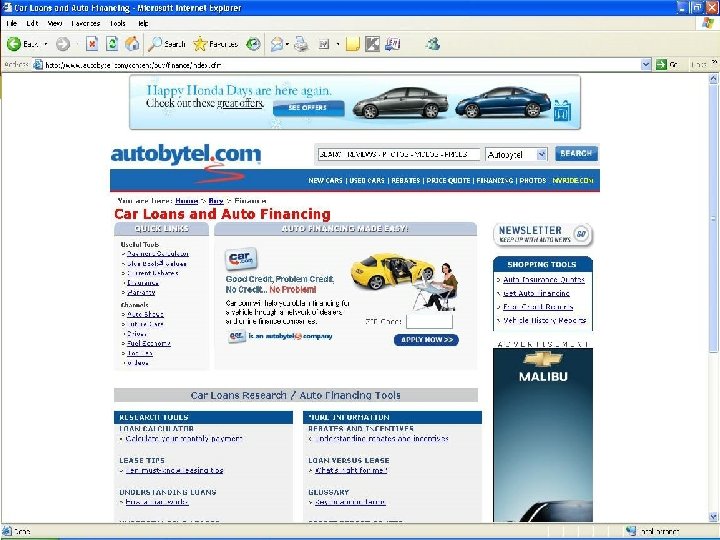Click the grey arrow square toolbar icon
Image resolution: width=720 pixels, height=540 pixels.
click(x=372, y=44)
